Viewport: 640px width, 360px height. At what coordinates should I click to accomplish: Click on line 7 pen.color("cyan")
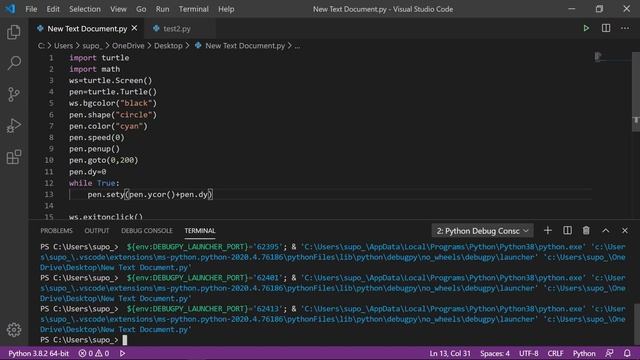(x=108, y=126)
